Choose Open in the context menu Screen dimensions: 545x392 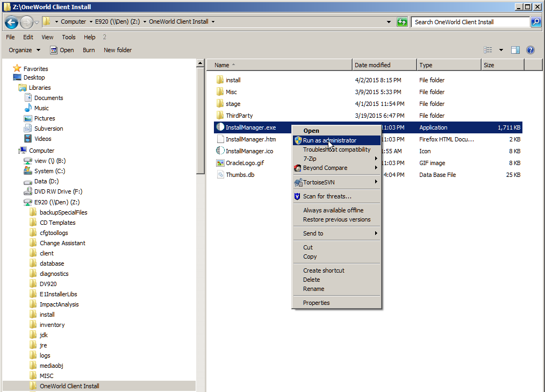[336, 131]
